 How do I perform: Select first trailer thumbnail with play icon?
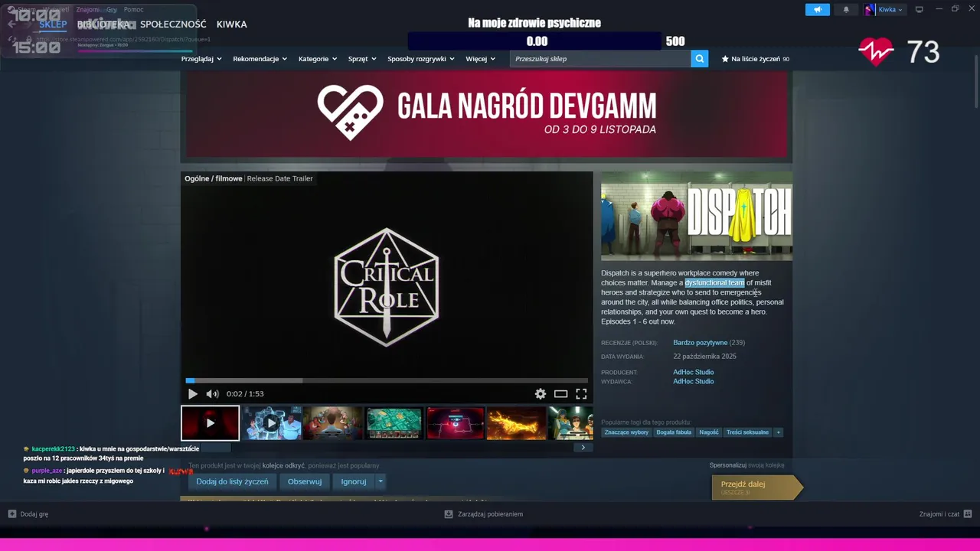coord(211,423)
